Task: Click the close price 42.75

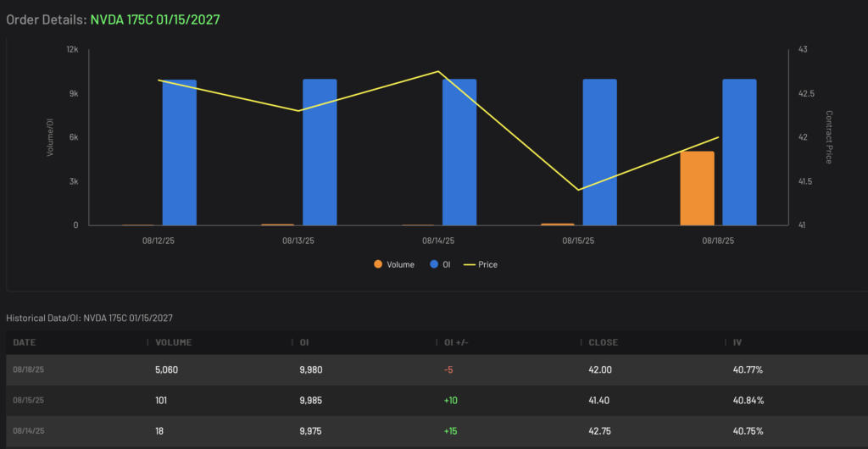Action: (x=599, y=430)
